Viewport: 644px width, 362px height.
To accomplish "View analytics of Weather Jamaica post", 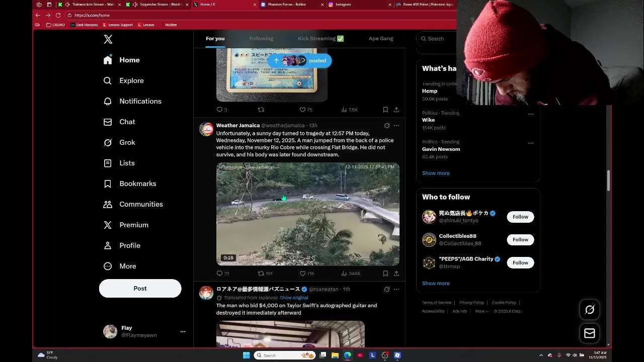I will pyautogui.click(x=351, y=274).
